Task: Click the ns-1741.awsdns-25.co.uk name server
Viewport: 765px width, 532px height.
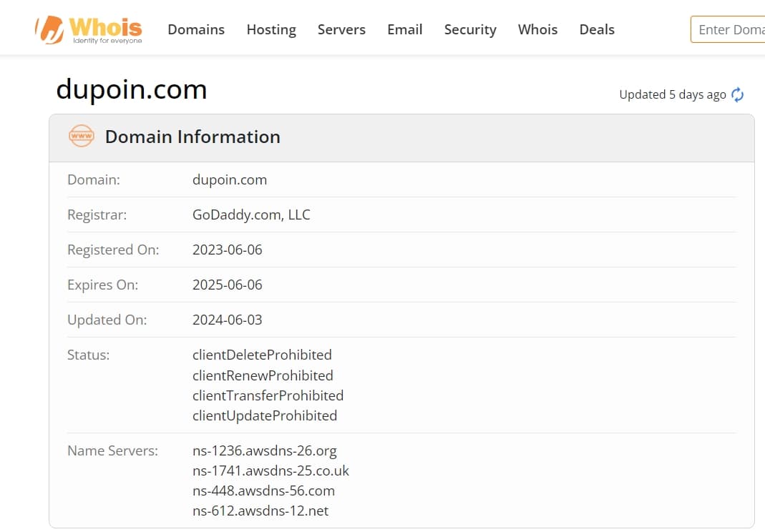Action: click(271, 471)
